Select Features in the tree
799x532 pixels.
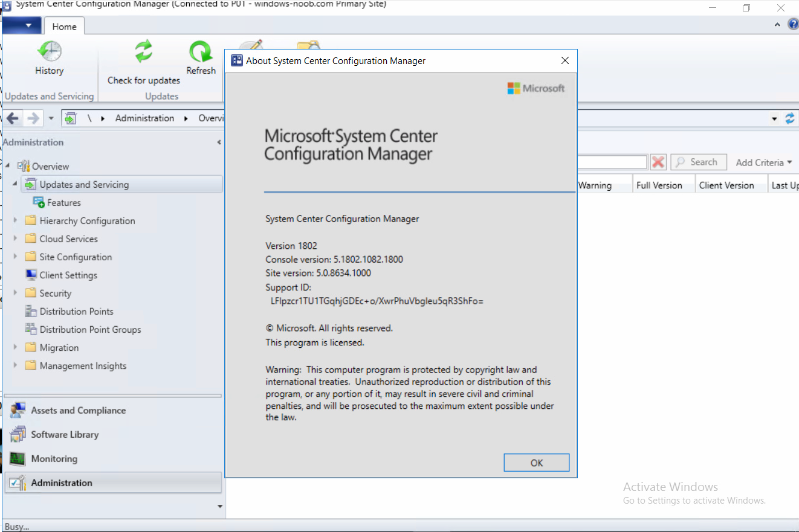[x=64, y=203]
